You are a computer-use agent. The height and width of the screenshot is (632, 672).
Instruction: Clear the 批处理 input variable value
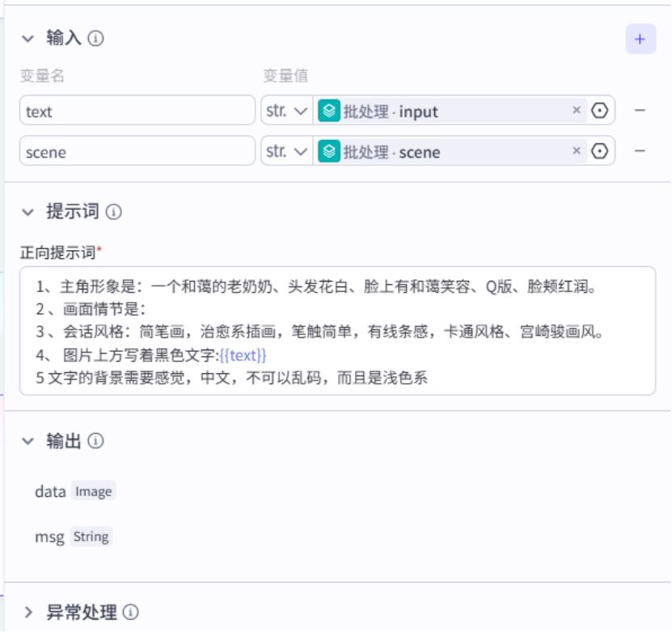[x=577, y=111]
